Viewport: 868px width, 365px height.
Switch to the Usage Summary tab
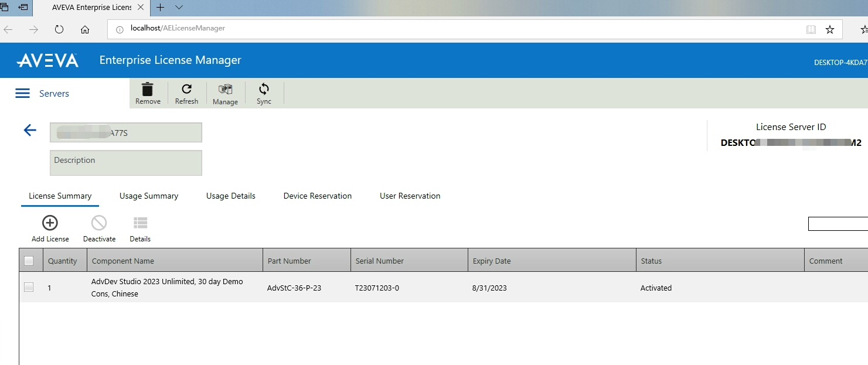click(149, 196)
